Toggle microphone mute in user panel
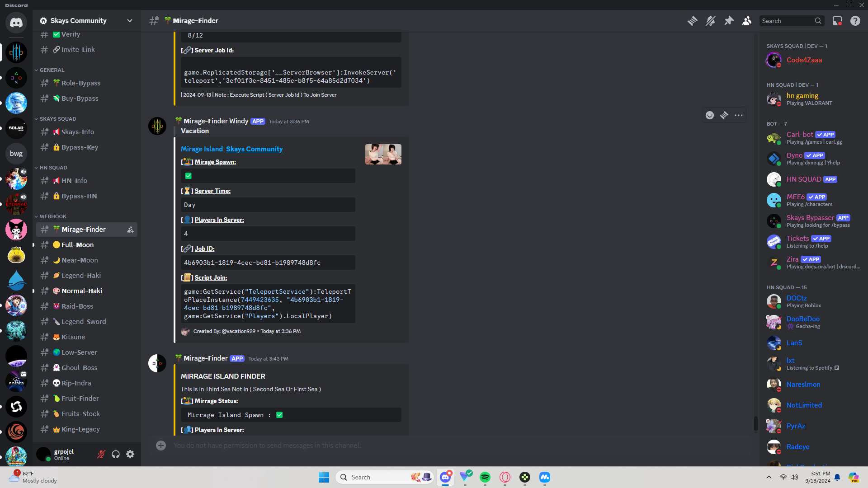 point(101,454)
